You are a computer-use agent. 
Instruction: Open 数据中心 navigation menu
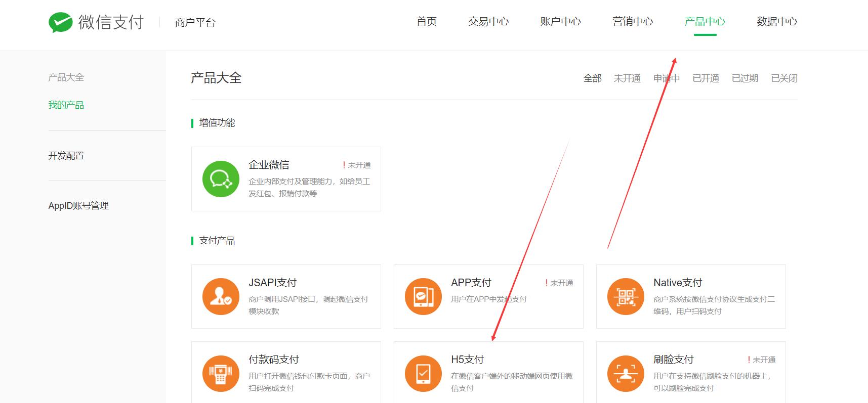777,22
